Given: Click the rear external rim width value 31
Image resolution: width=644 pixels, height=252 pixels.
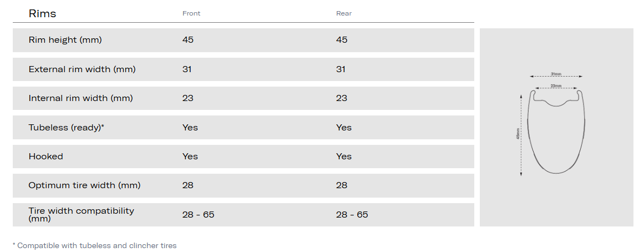Looking at the screenshot, I should (x=341, y=69).
